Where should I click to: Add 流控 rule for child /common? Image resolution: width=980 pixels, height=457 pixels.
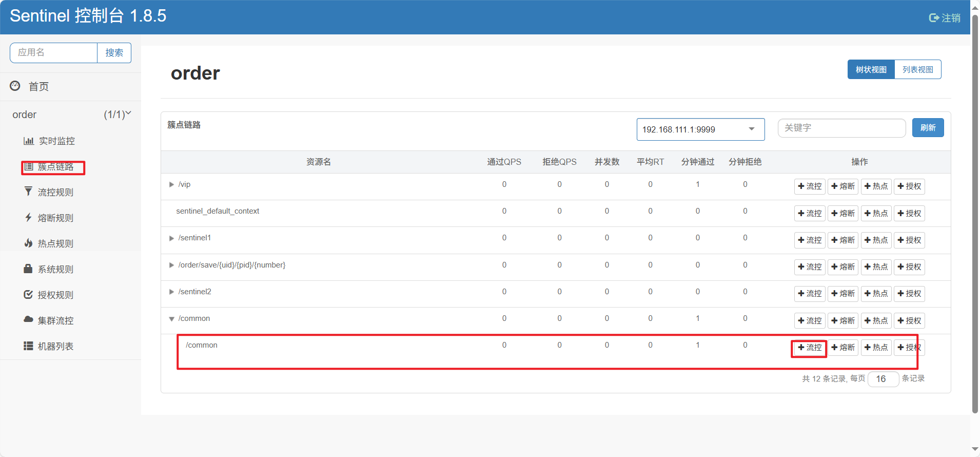pyautogui.click(x=810, y=348)
